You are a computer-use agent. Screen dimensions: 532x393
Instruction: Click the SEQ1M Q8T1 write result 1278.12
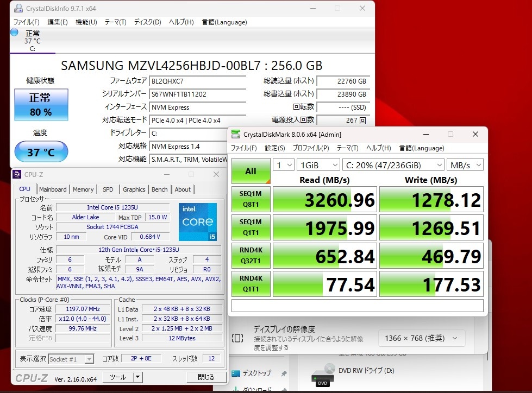(431, 199)
